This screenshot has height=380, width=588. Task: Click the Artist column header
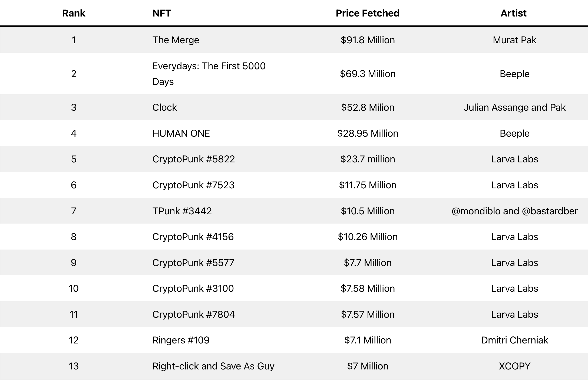[513, 13]
